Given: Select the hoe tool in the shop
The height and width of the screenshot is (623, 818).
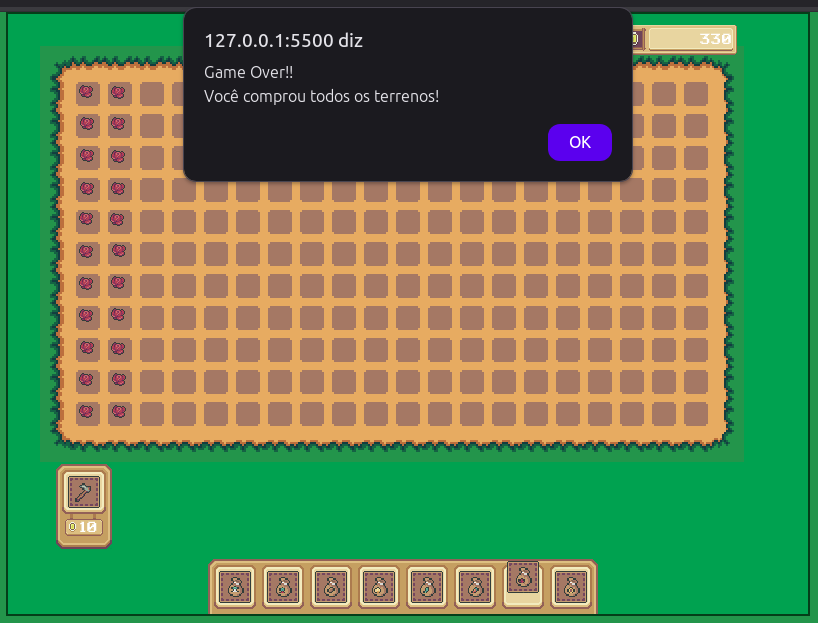Looking at the screenshot, I should pyautogui.click(x=84, y=491).
